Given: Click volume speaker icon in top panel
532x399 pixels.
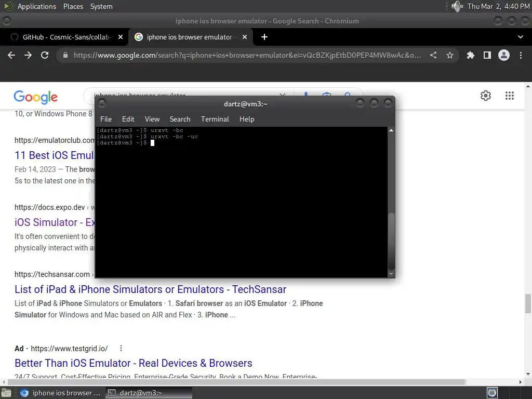Looking at the screenshot, I should 457,6.
